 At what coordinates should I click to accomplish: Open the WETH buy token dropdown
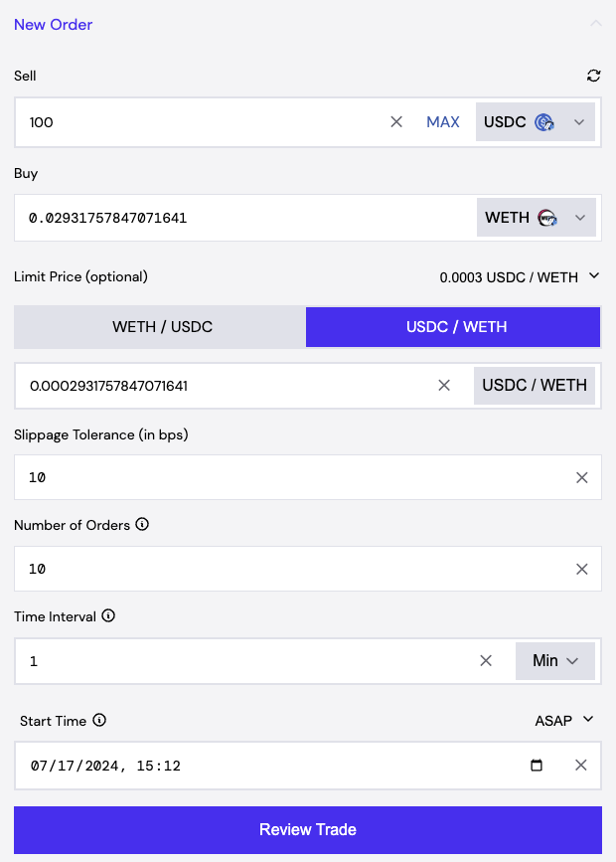(x=537, y=218)
